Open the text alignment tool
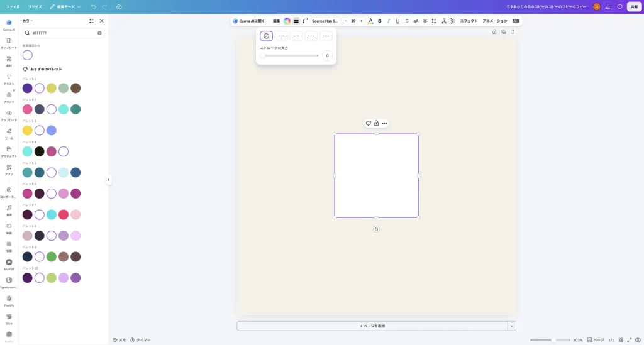 click(425, 21)
